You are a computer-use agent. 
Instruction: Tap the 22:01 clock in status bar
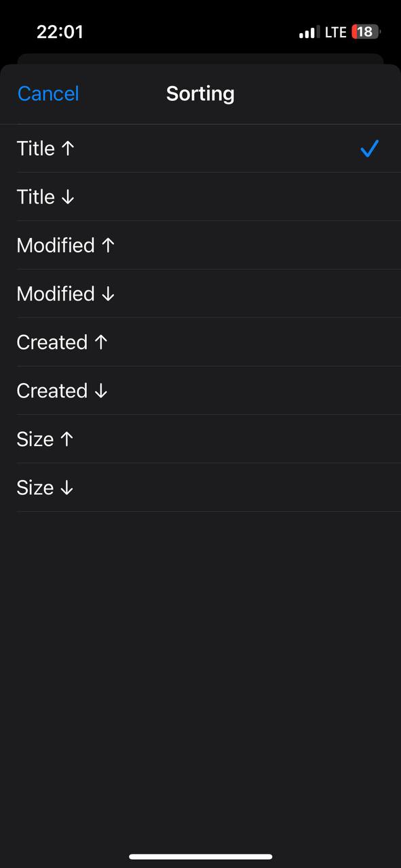[x=60, y=32]
